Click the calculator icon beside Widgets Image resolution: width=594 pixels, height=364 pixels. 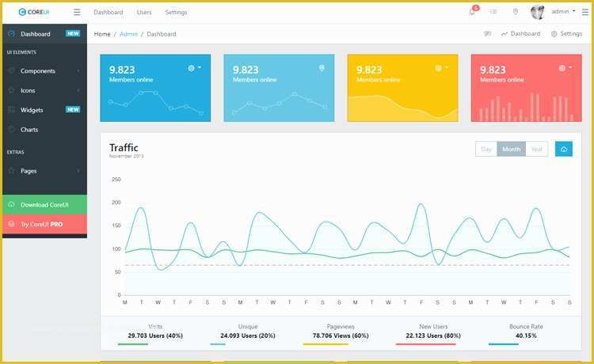click(x=11, y=110)
